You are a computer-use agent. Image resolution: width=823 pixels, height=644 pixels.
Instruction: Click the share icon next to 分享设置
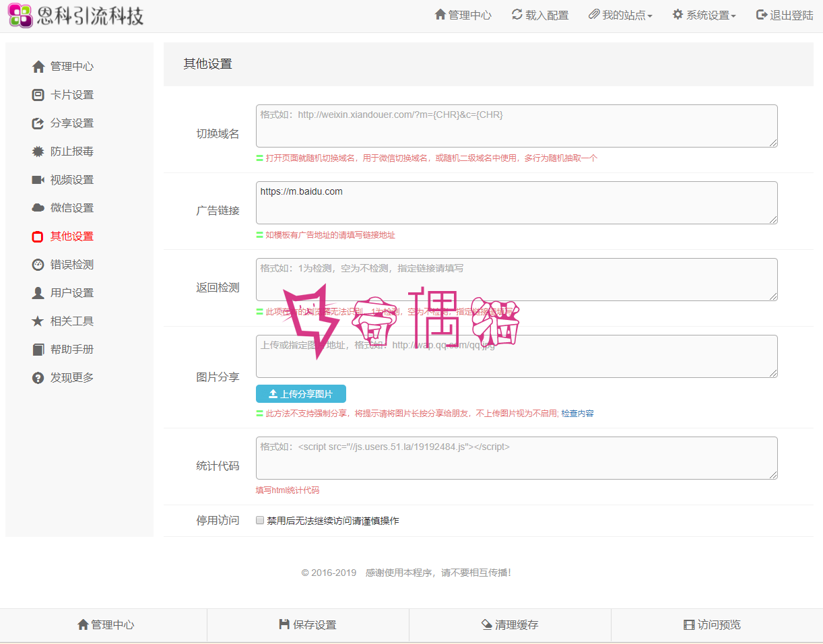click(x=38, y=123)
